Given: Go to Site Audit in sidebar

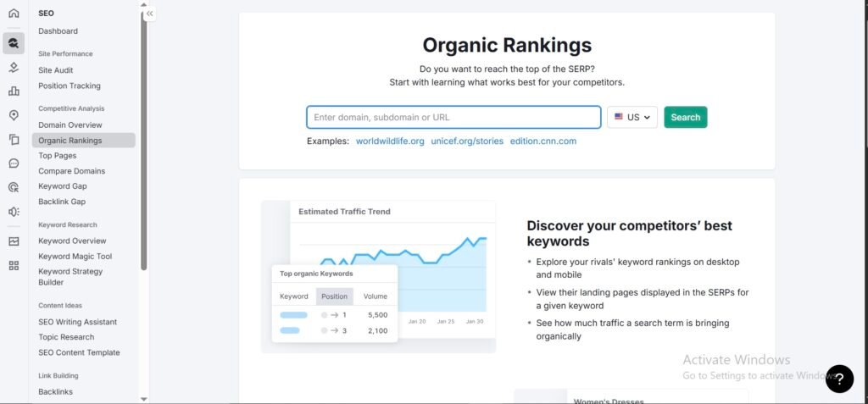Looking at the screenshot, I should (56, 70).
